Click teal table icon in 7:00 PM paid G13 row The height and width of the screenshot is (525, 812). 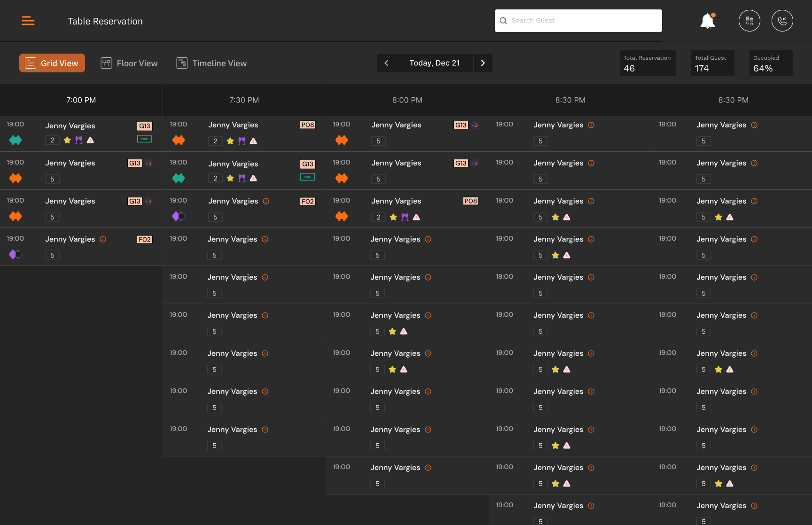click(x=16, y=140)
